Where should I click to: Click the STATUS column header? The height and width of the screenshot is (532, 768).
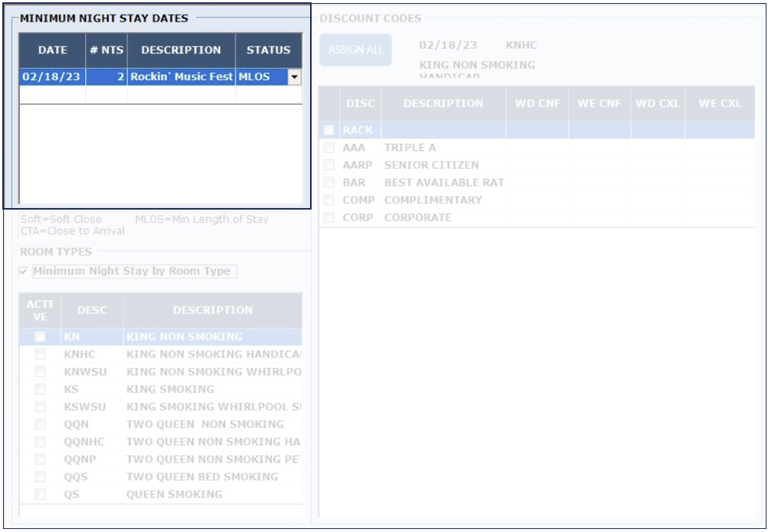[268, 50]
